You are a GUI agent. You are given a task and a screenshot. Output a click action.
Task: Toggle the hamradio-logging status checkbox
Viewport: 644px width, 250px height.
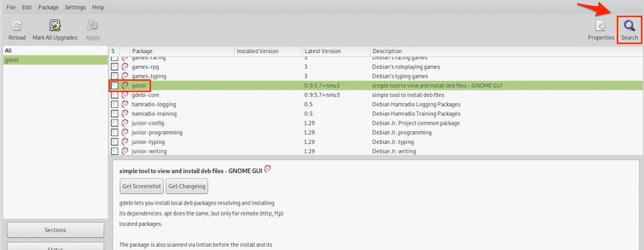114,105
